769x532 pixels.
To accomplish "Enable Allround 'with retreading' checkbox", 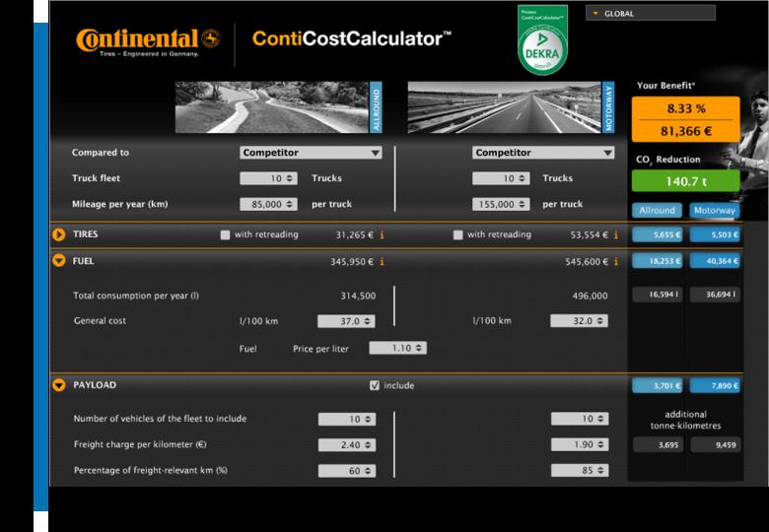I will tap(225, 235).
